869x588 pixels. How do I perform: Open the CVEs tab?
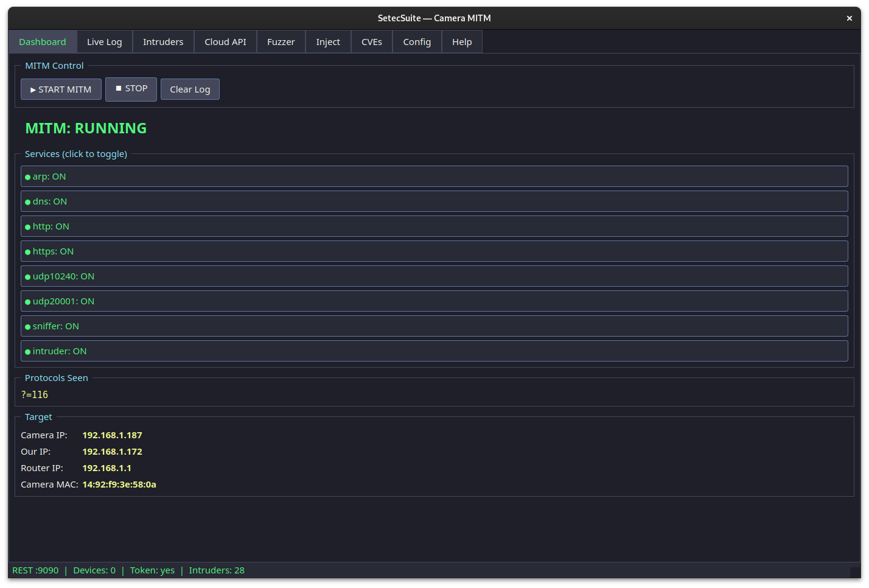click(371, 41)
